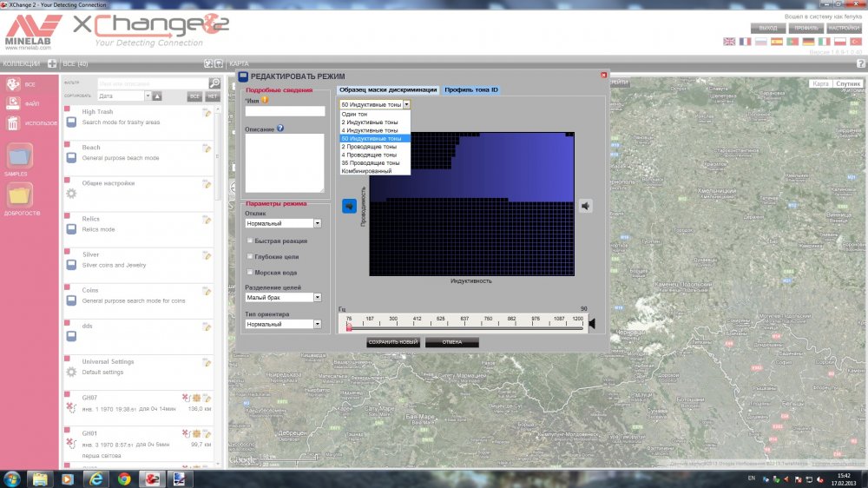Image resolution: width=868 pixels, height=488 pixels.
Task: Click the search magnifier in filter box
Action: point(214,83)
